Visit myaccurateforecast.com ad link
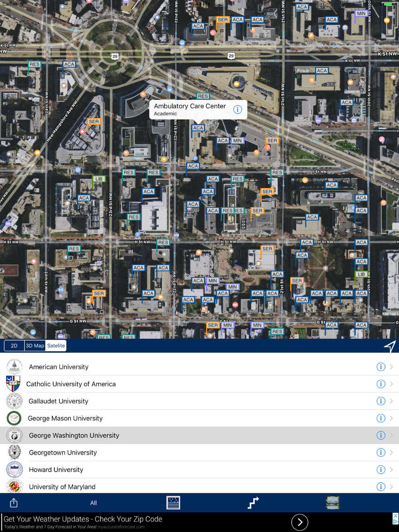 (121, 527)
